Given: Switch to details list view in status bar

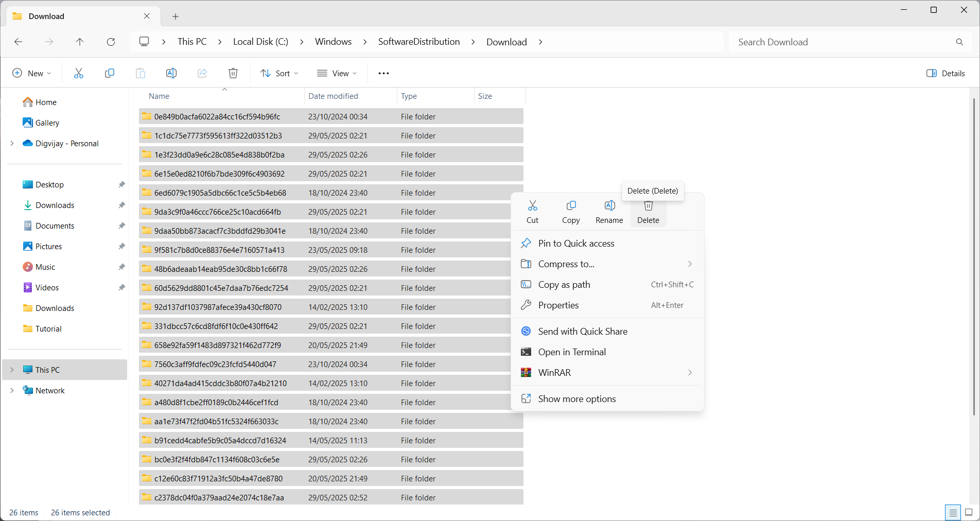Looking at the screenshot, I should [x=953, y=512].
